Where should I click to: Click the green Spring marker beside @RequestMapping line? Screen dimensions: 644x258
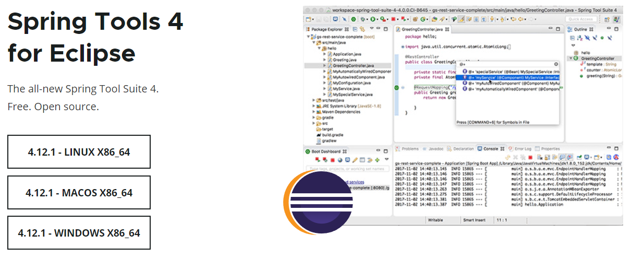pyautogui.click(x=397, y=88)
